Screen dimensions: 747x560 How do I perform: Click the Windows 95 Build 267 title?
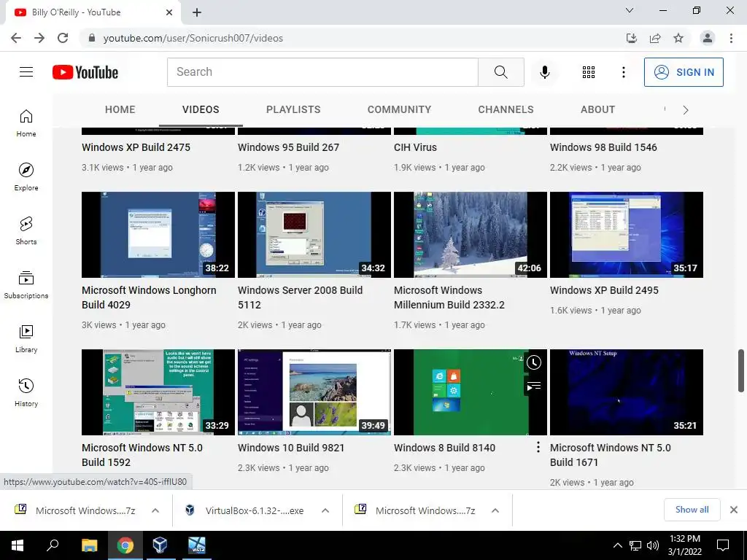point(288,147)
